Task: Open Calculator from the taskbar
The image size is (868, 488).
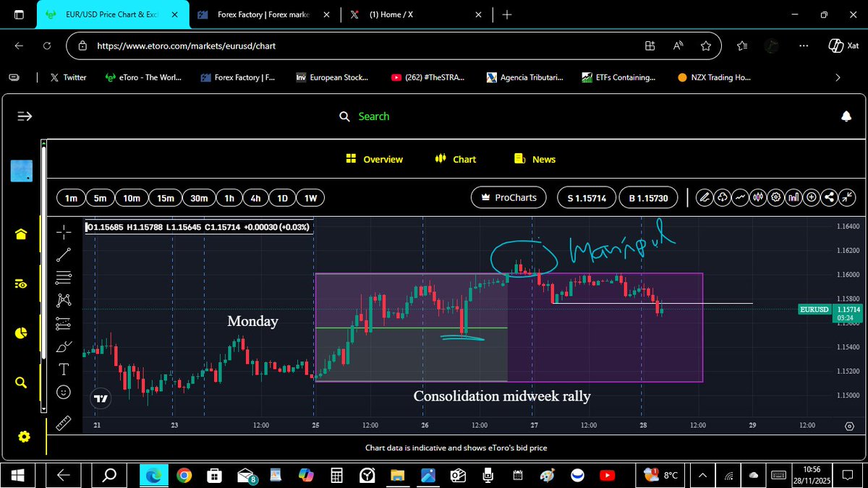Action: 336,475
